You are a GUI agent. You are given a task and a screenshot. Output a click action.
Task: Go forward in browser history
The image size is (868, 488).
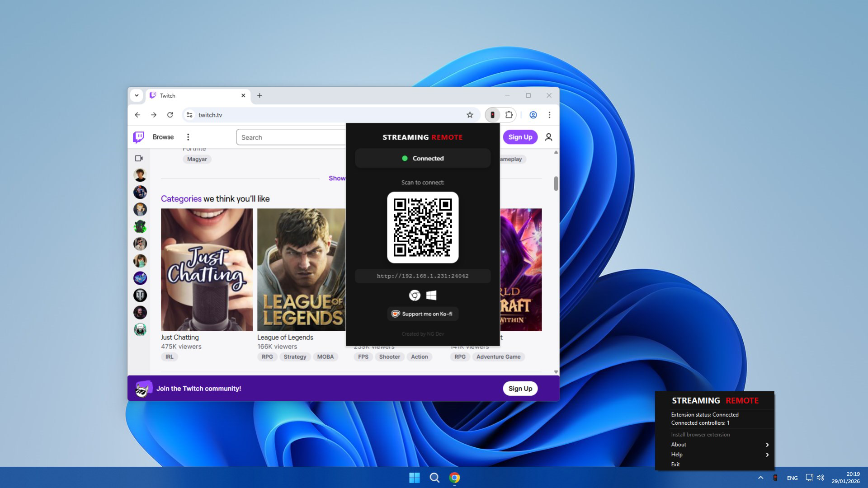154,115
